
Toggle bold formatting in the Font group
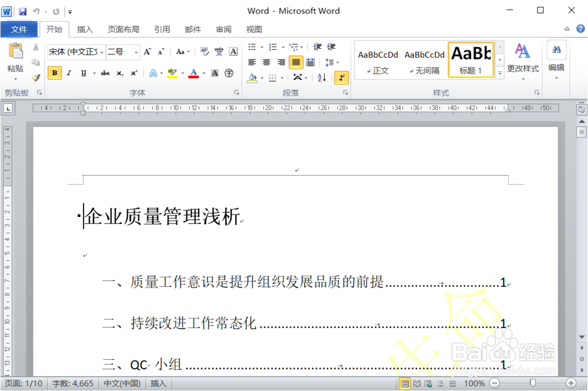(54, 73)
